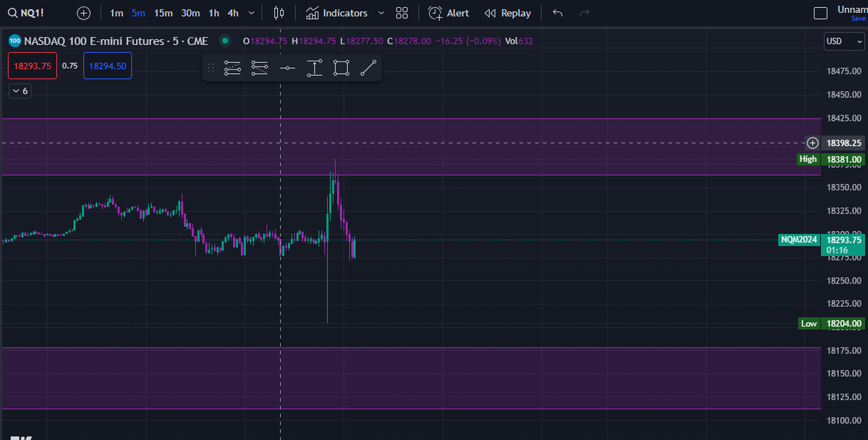The width and height of the screenshot is (868, 440).
Task: Click the compare or add symbol plus icon
Action: (x=84, y=13)
